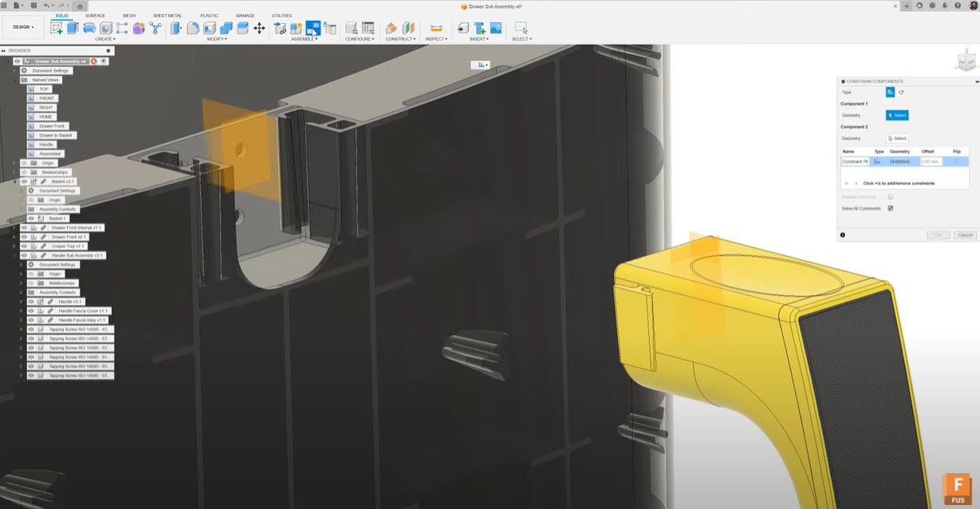Open the Help question mark icon
This screenshot has width=980, height=509.
957,6
